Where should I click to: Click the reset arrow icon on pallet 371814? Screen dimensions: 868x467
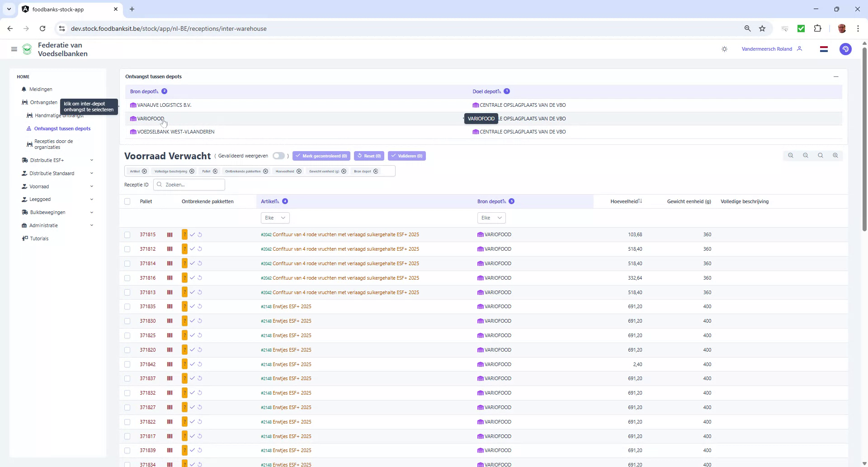coord(200,263)
